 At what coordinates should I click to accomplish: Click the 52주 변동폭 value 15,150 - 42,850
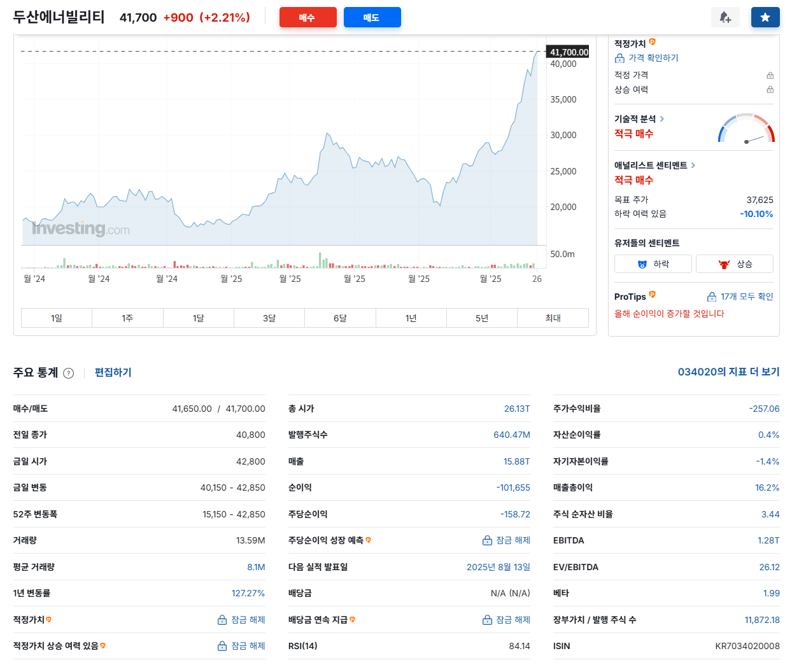pyautogui.click(x=234, y=514)
